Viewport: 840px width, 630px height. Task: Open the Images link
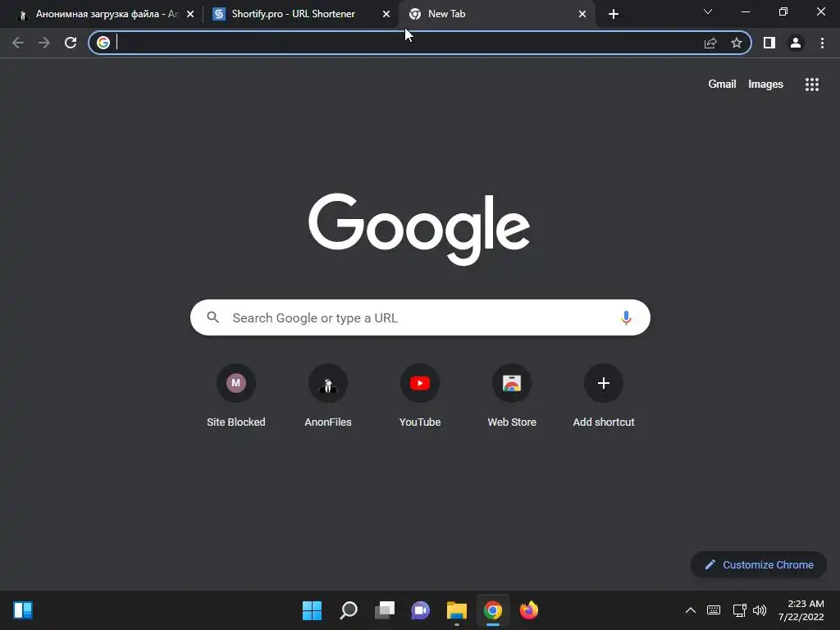click(765, 84)
